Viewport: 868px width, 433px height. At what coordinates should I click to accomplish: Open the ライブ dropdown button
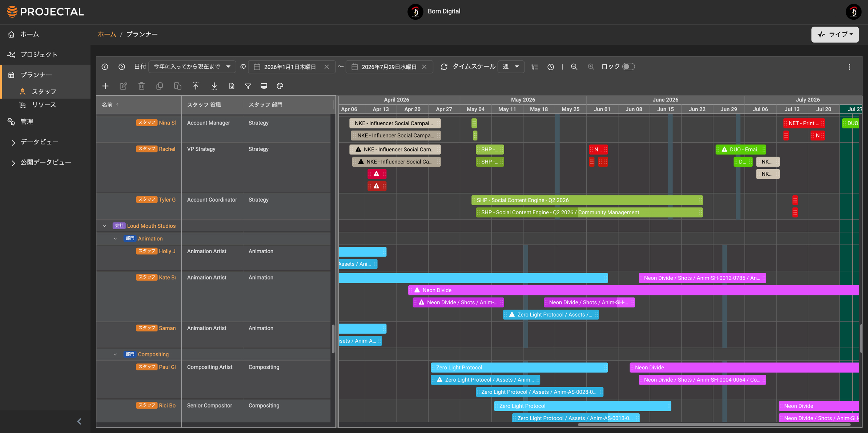[835, 34]
